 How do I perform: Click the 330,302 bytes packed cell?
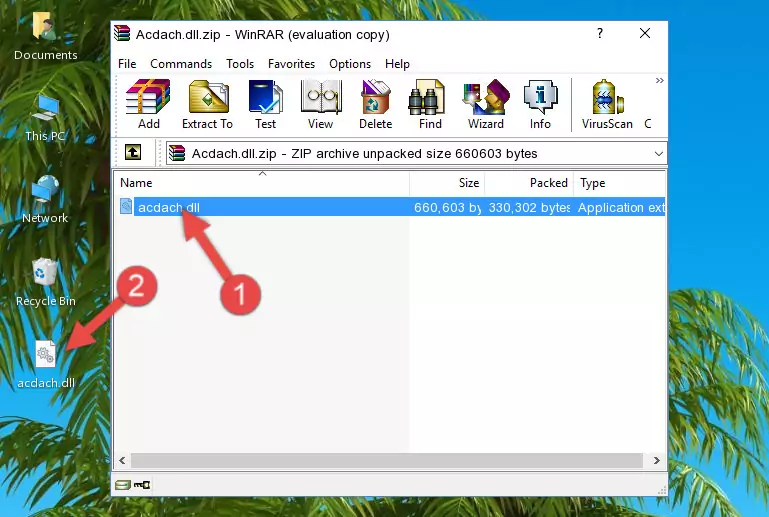pyautogui.click(x=529, y=207)
